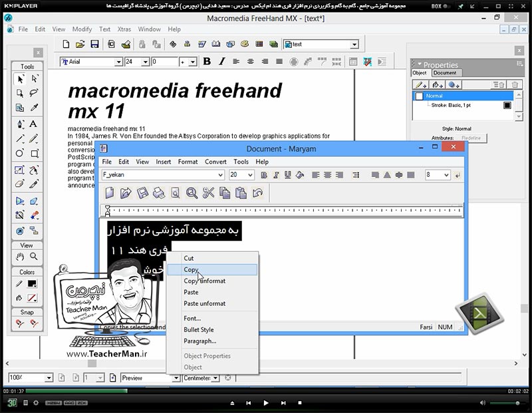Select the Line tool
The height and width of the screenshot is (413, 532).
pyautogui.click(x=20, y=139)
